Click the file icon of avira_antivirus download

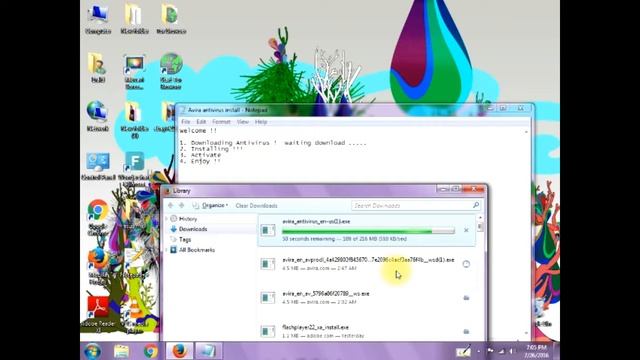click(x=268, y=230)
